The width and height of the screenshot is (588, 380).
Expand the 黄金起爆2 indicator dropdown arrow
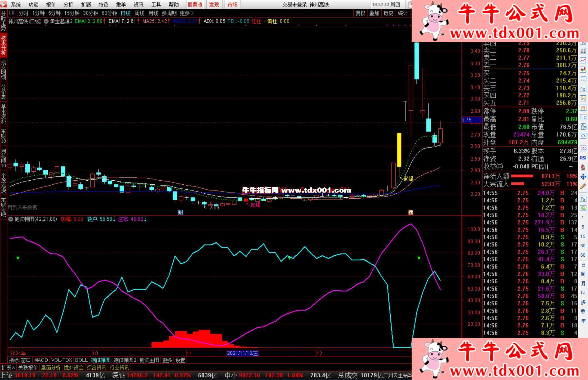pyautogui.click(x=46, y=21)
